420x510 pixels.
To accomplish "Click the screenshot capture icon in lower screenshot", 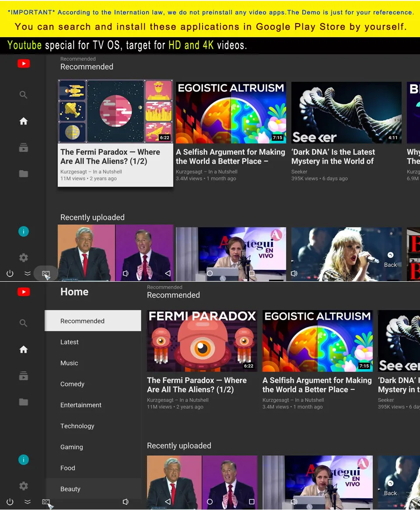I will click(x=46, y=502).
